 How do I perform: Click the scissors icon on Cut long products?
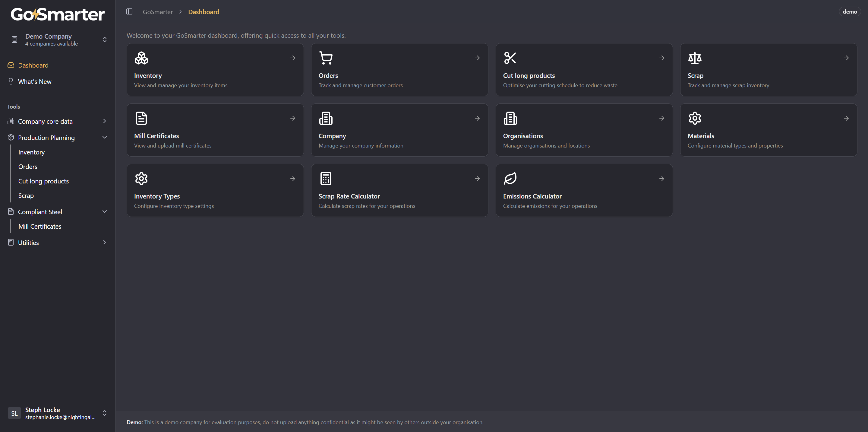click(x=510, y=58)
